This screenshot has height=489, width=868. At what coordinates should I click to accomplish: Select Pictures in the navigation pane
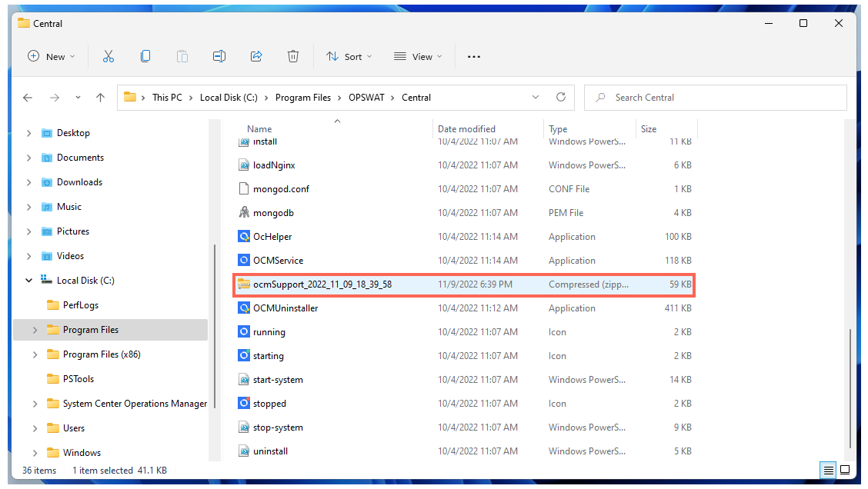(73, 231)
